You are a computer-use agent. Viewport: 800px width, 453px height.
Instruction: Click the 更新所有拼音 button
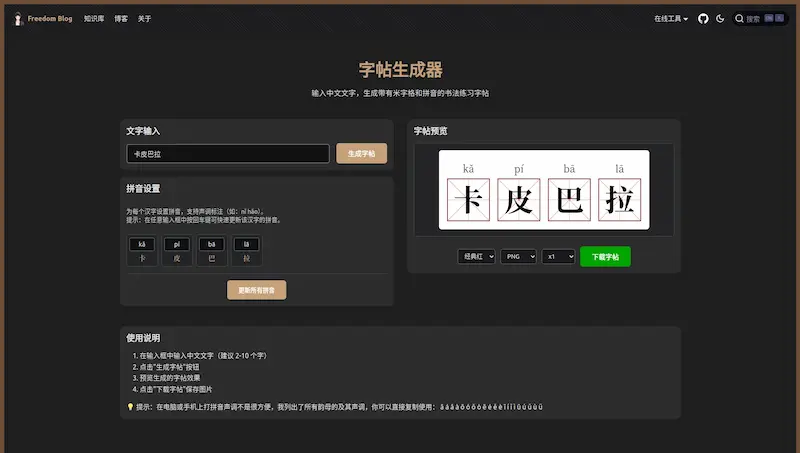click(257, 290)
